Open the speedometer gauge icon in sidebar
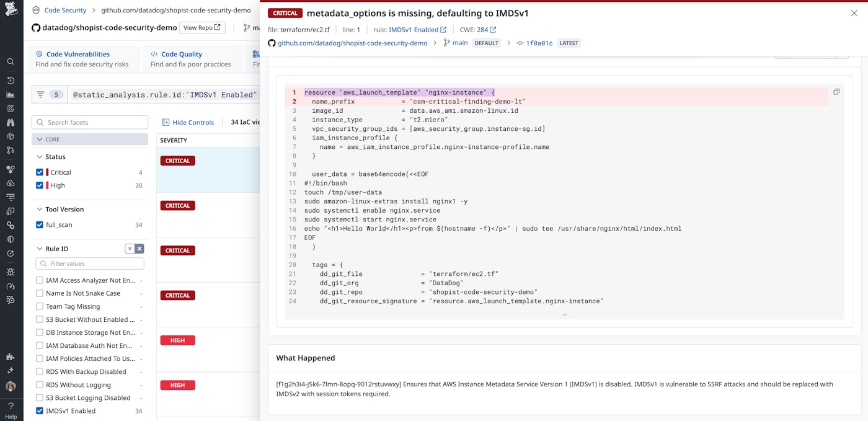Screen dimensions: 868x421 coord(11,286)
